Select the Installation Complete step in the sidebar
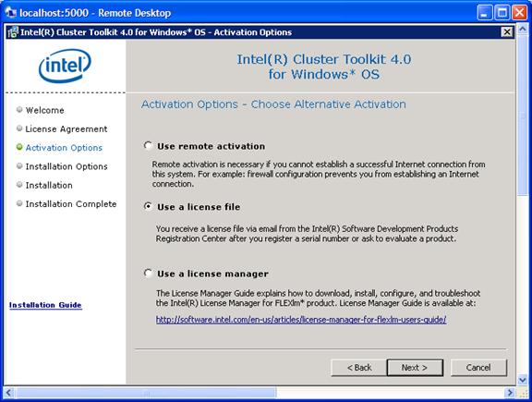532x402 pixels. coord(71,203)
